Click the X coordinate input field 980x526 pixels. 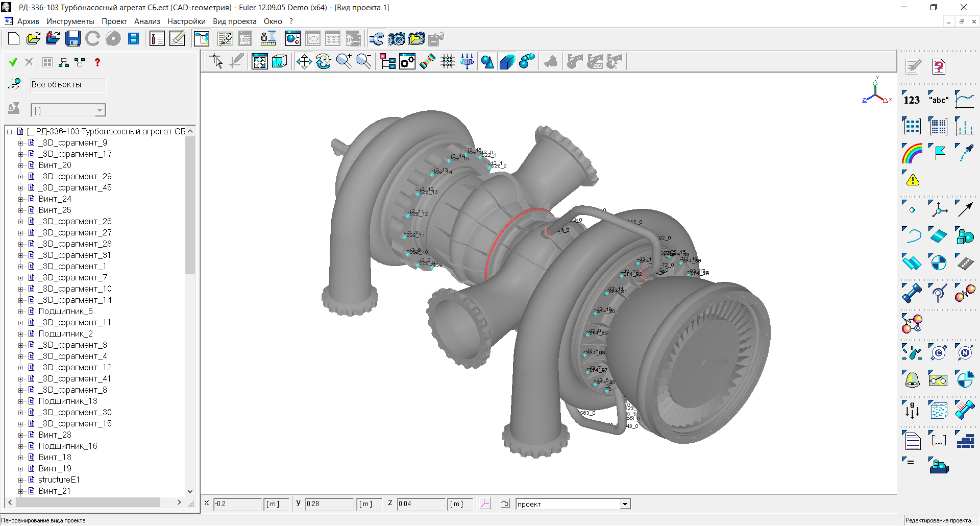[x=237, y=504]
